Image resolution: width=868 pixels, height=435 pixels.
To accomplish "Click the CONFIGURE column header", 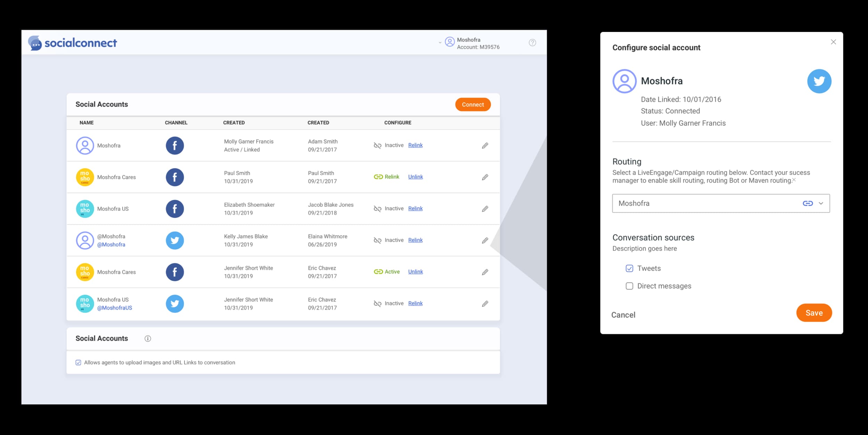I will 398,123.
